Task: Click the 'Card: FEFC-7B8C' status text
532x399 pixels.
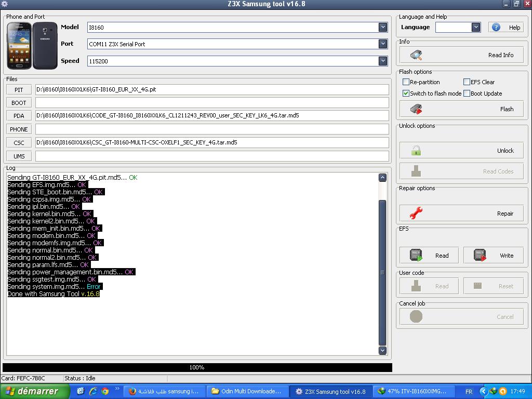Action: [x=23, y=378]
